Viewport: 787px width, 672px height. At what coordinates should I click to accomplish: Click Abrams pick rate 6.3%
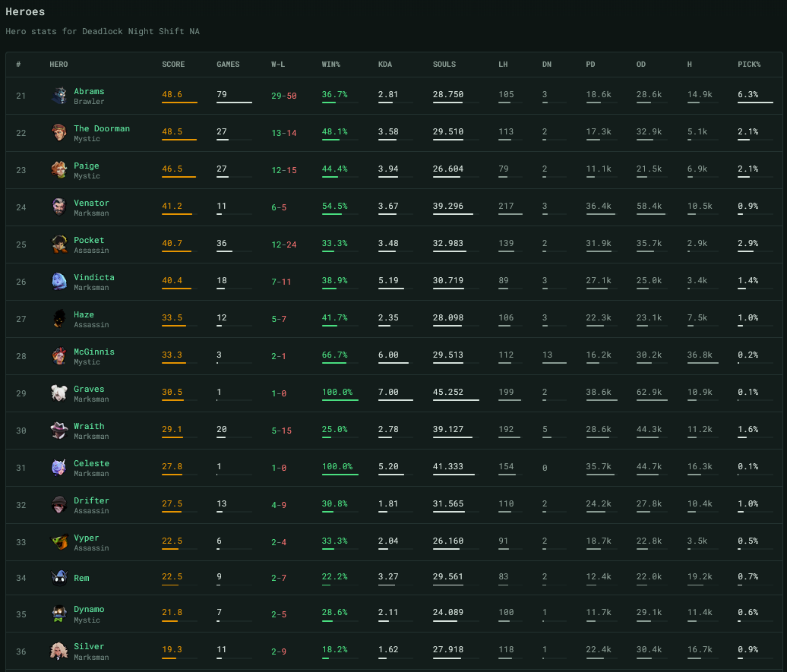[x=747, y=94]
